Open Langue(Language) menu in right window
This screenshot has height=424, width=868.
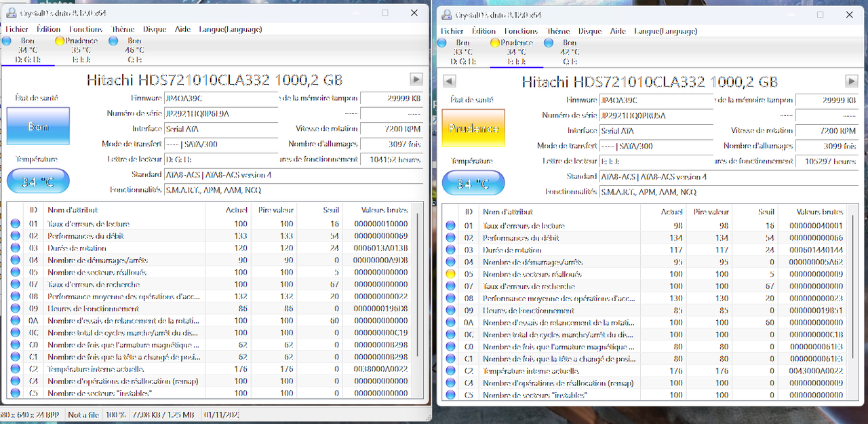click(665, 31)
